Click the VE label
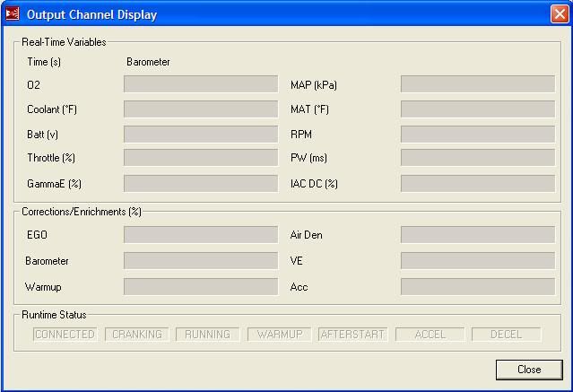This screenshot has height=392, width=573. 297,261
